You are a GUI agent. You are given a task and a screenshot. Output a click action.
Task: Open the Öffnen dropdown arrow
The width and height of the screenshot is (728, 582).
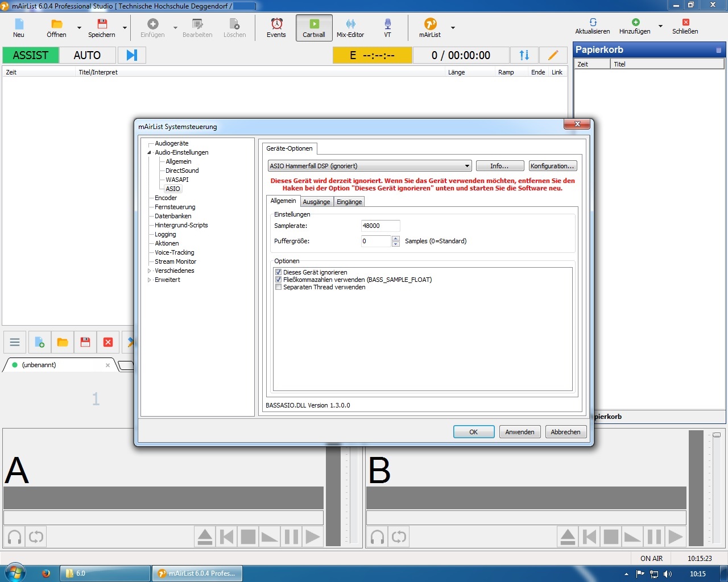79,28
